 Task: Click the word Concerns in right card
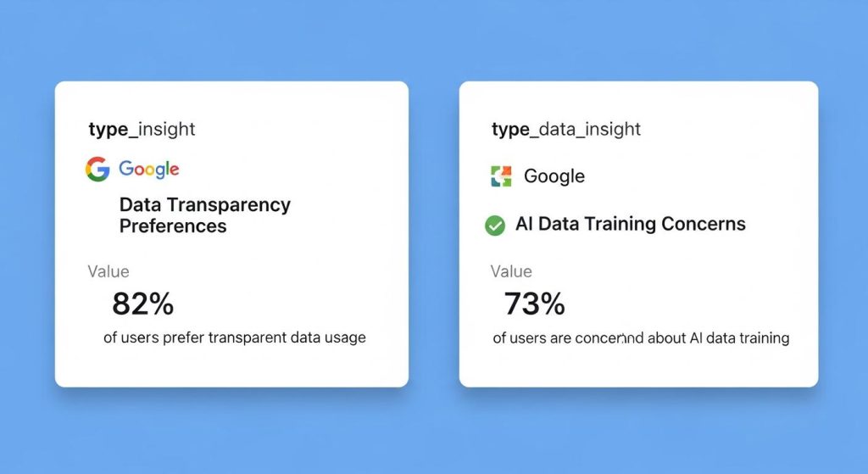tap(705, 225)
